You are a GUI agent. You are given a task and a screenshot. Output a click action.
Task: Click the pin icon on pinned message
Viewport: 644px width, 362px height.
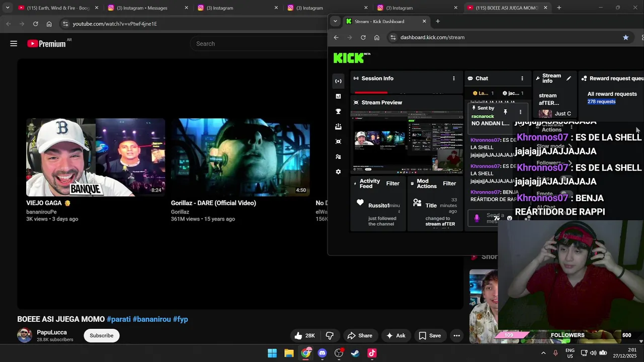(x=505, y=112)
